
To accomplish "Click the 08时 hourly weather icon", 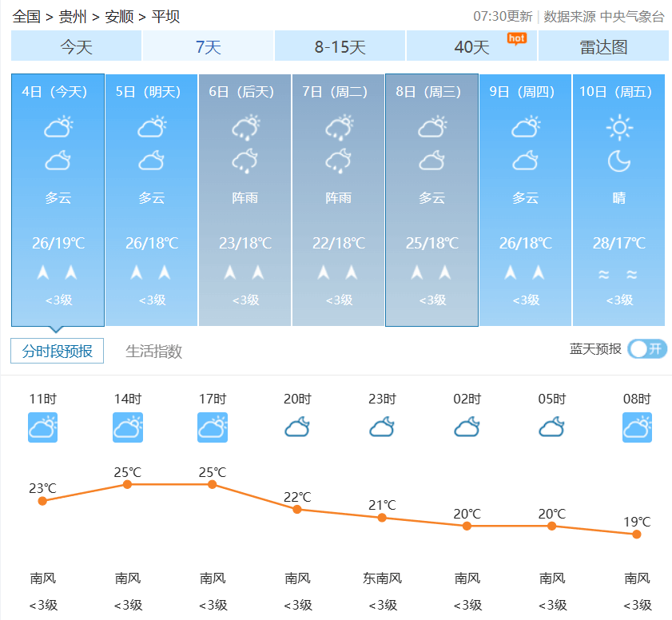I will click(x=637, y=427).
